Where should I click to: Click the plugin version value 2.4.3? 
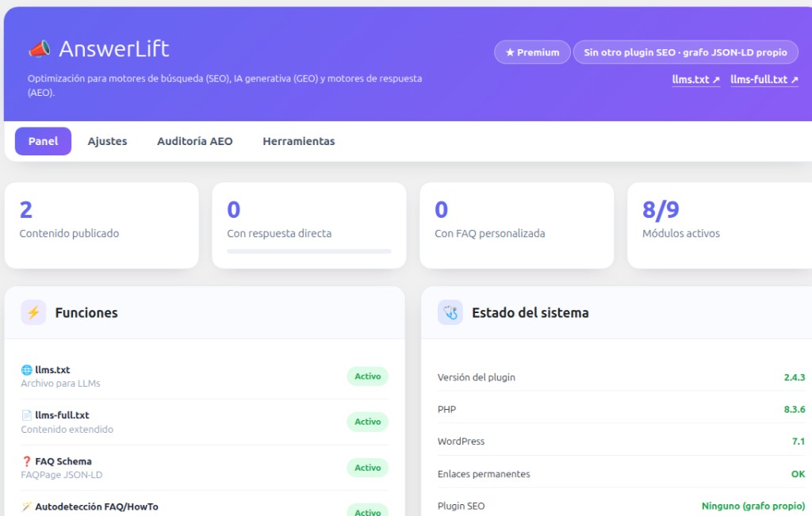point(795,377)
